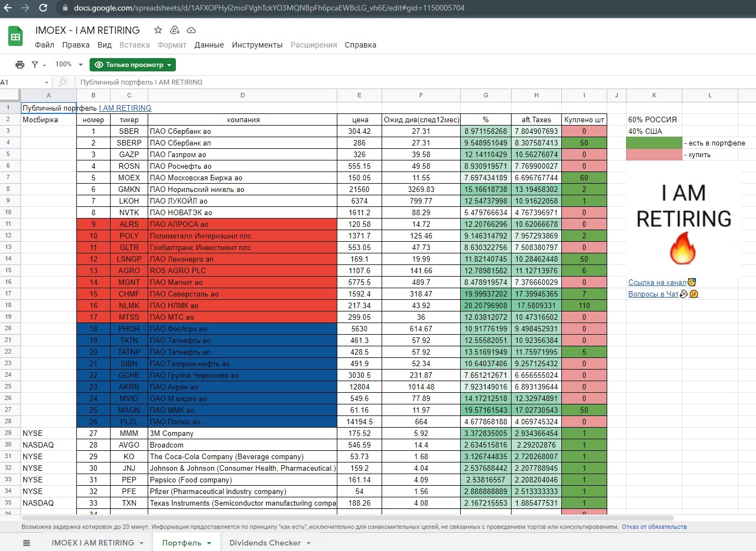Open the Вид menu

tap(105, 45)
